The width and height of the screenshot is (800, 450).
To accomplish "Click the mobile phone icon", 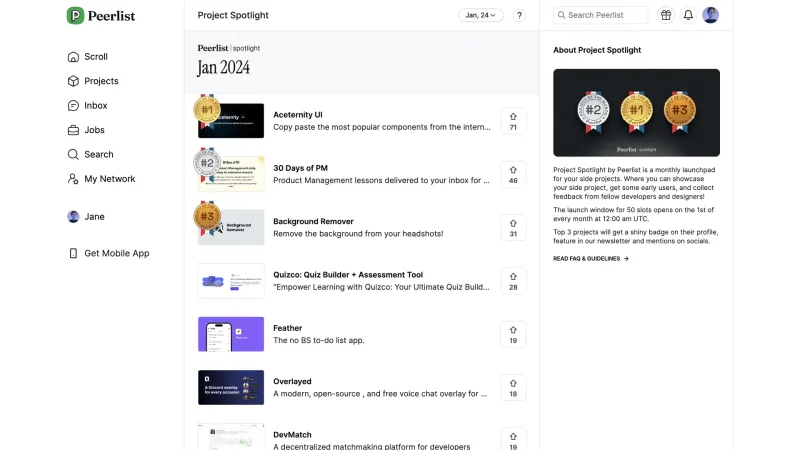I will pos(73,254).
